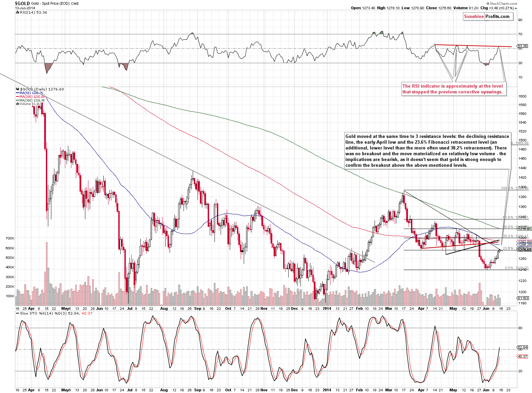This screenshot has width=532, height=393.
Task: Click the 1180 price axis label
Action: click(522, 303)
